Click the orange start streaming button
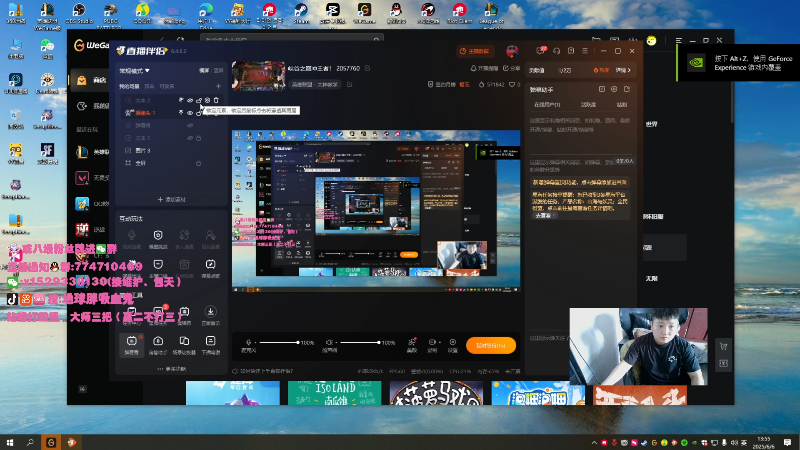This screenshot has height=450, width=800. (491, 345)
